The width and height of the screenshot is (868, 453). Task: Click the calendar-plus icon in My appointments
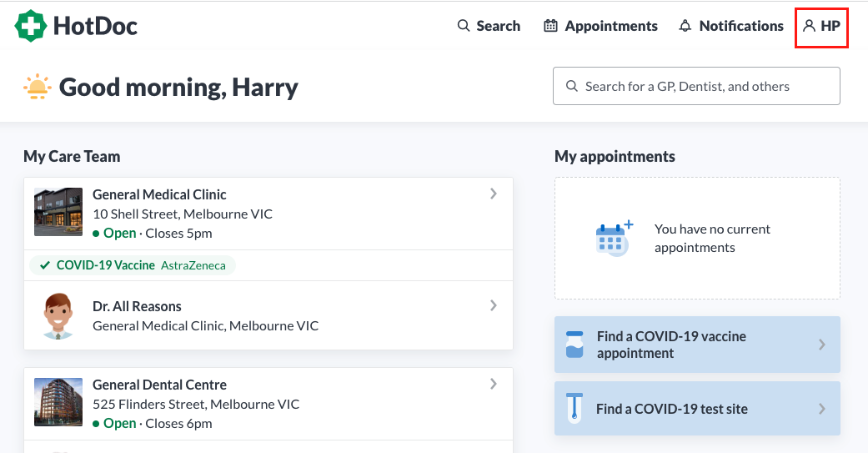point(614,238)
